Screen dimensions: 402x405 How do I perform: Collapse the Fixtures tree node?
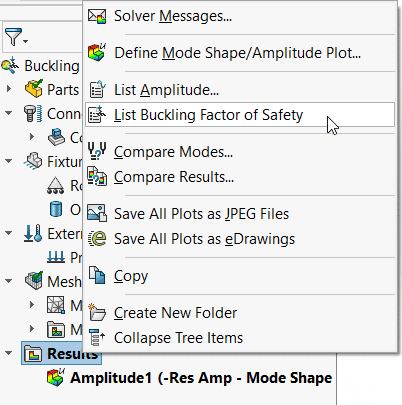(8, 161)
